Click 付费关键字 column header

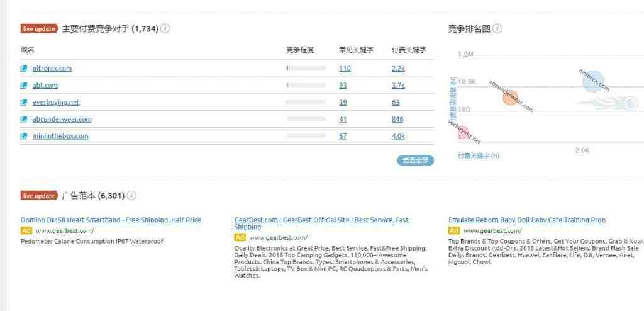pos(409,50)
